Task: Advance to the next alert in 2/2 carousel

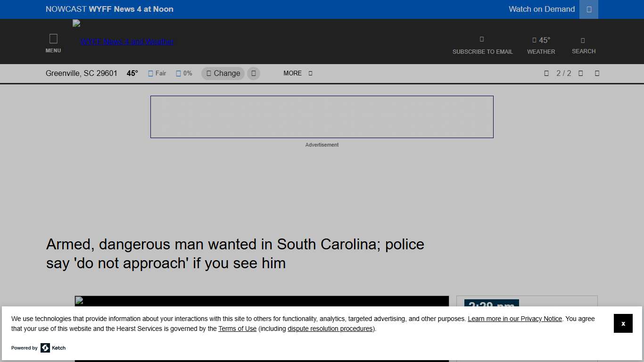Action: point(597,73)
